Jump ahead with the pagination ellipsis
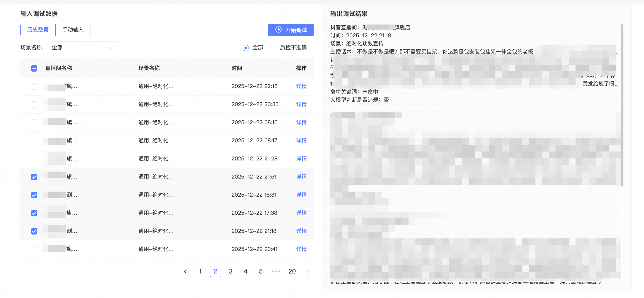 (x=276, y=272)
